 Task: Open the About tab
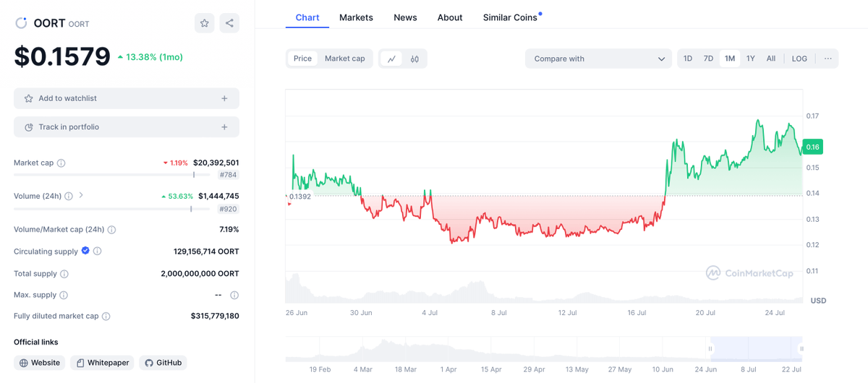coord(450,17)
